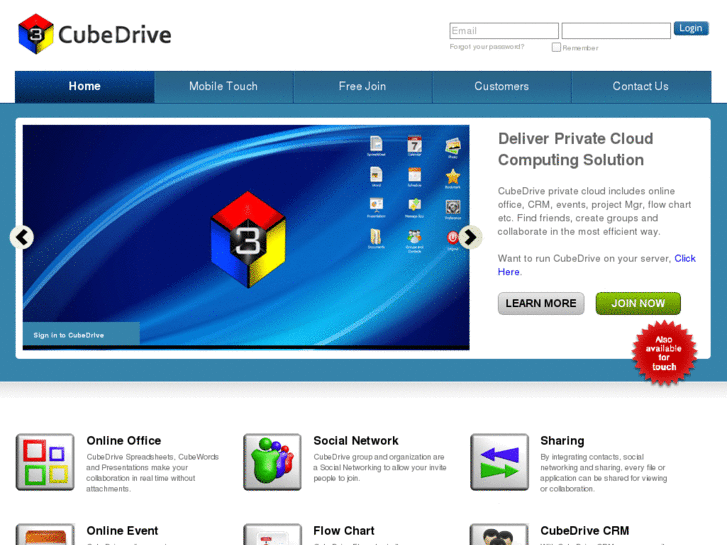Switch to the Mobile Touch tab
Image resolution: width=727 pixels, height=545 pixels.
click(x=223, y=86)
